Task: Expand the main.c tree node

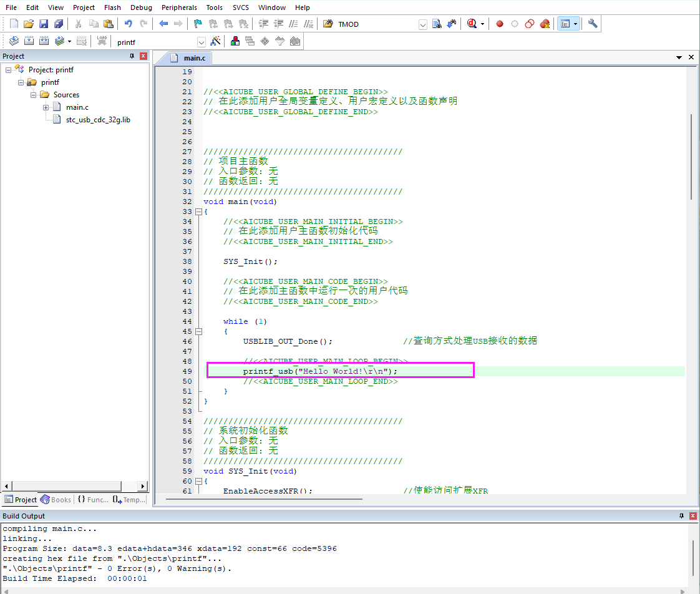Action: (46, 107)
